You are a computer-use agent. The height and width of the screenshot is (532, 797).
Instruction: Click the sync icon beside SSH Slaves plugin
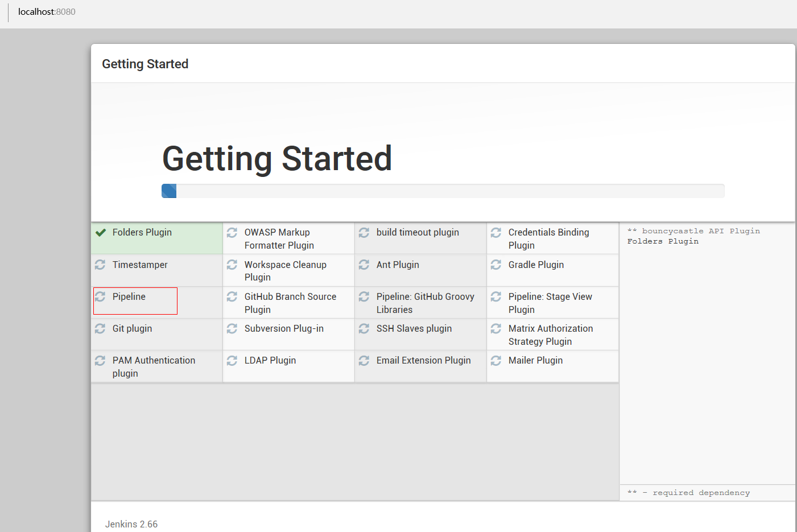[364, 328]
